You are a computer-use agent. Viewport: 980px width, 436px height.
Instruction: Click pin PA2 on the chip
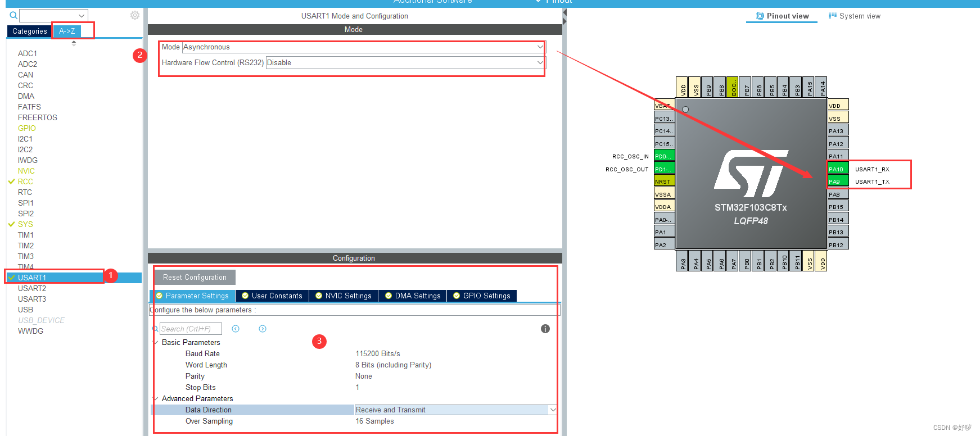coord(664,244)
